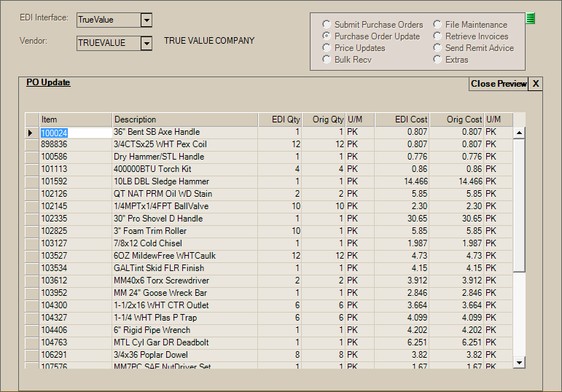Click Orig Cost 4.202 for item 104406
This screenshot has height=392, width=562.
click(472, 330)
